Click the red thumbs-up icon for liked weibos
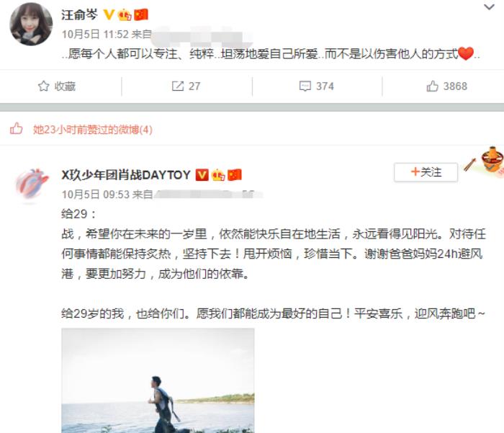 point(16,129)
